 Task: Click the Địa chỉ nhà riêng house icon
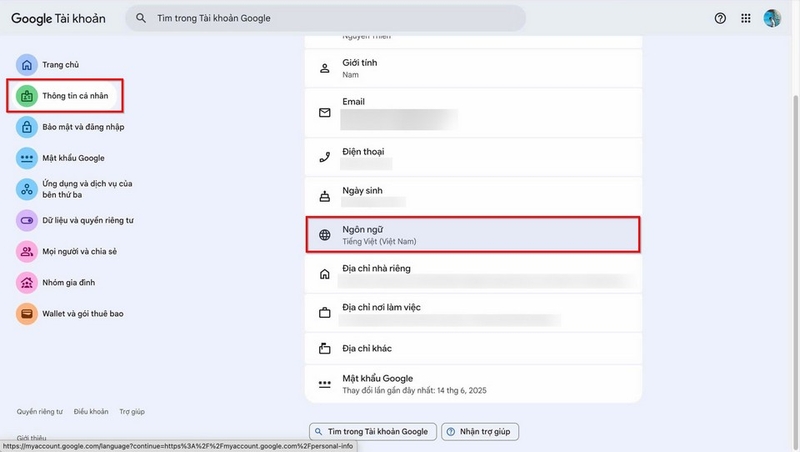[x=324, y=274]
